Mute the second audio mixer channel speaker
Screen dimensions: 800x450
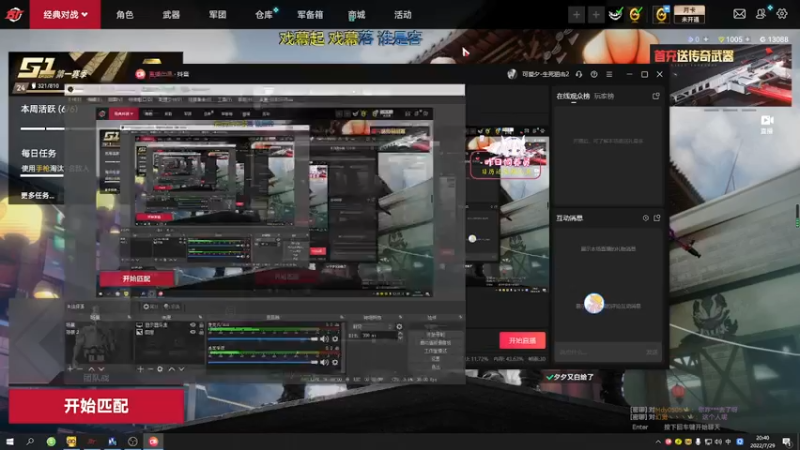324,362
